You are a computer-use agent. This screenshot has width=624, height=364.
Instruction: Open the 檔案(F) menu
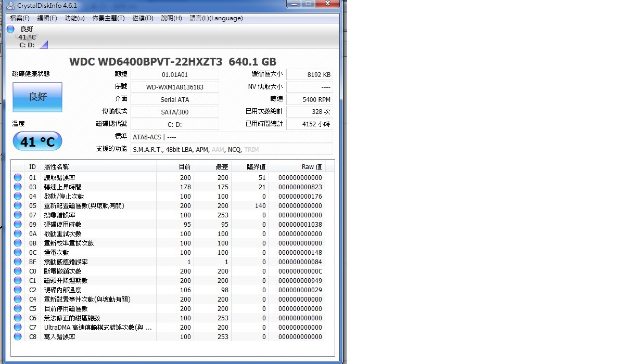[19, 18]
